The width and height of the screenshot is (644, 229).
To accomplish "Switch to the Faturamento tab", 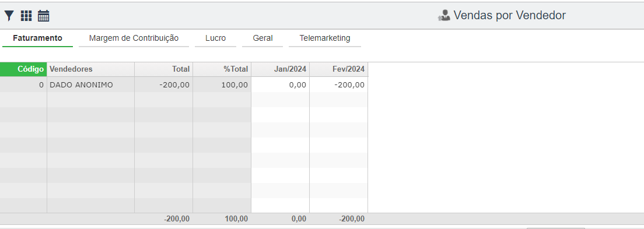I will pos(37,38).
